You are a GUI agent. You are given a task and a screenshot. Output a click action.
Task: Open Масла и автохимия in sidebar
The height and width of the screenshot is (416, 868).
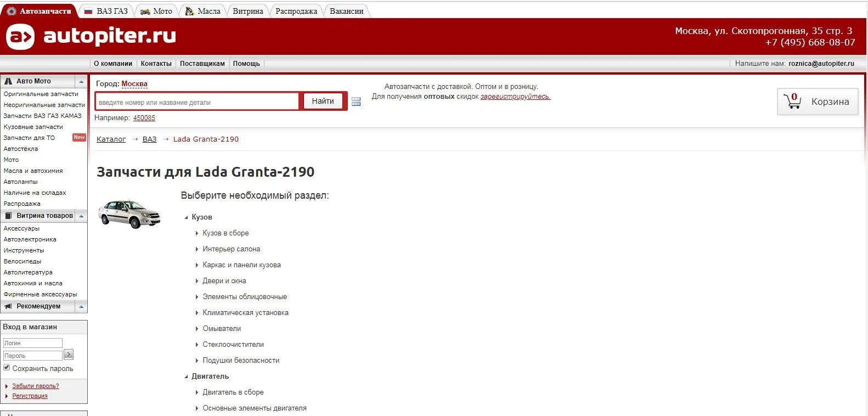coord(33,171)
